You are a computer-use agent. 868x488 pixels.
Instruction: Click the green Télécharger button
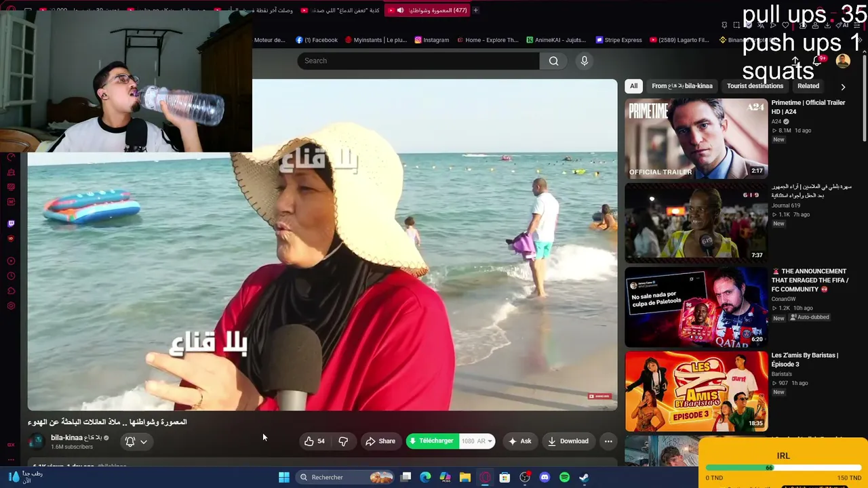432,441
